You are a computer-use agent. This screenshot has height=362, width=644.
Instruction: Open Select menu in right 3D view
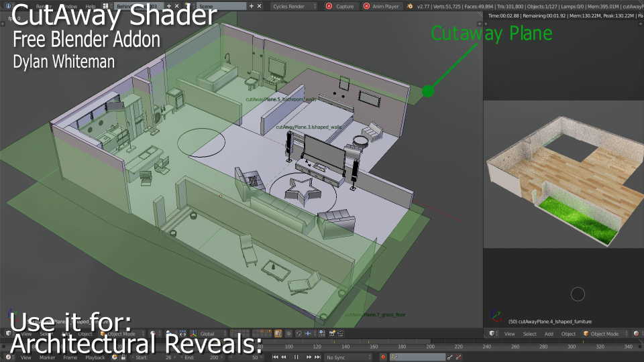[530, 334]
